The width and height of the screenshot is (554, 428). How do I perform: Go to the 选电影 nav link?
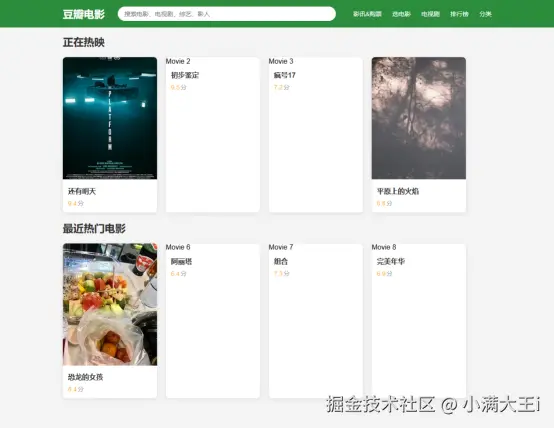pyautogui.click(x=401, y=14)
